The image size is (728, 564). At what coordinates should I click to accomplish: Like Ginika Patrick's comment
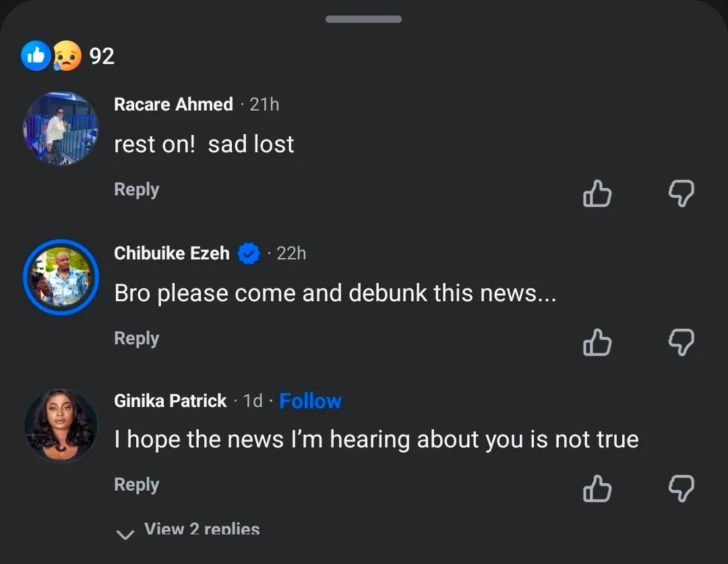[x=597, y=489]
